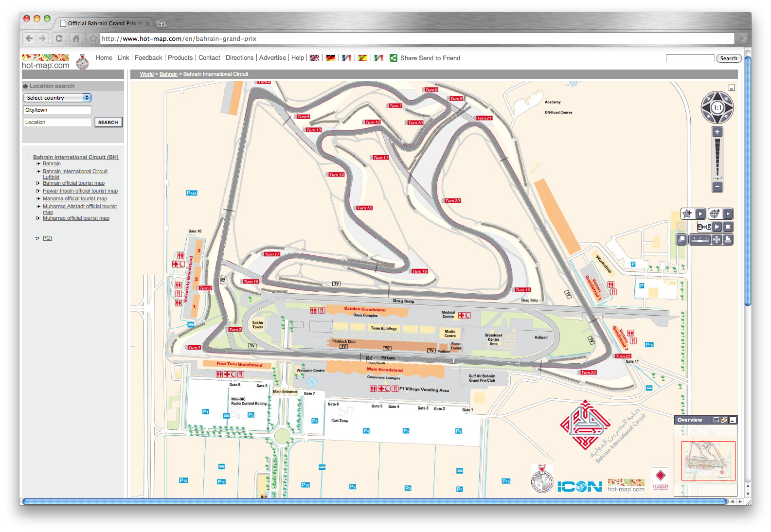Open the Directions menu item
Screen dimensions: 771x532
pos(239,58)
